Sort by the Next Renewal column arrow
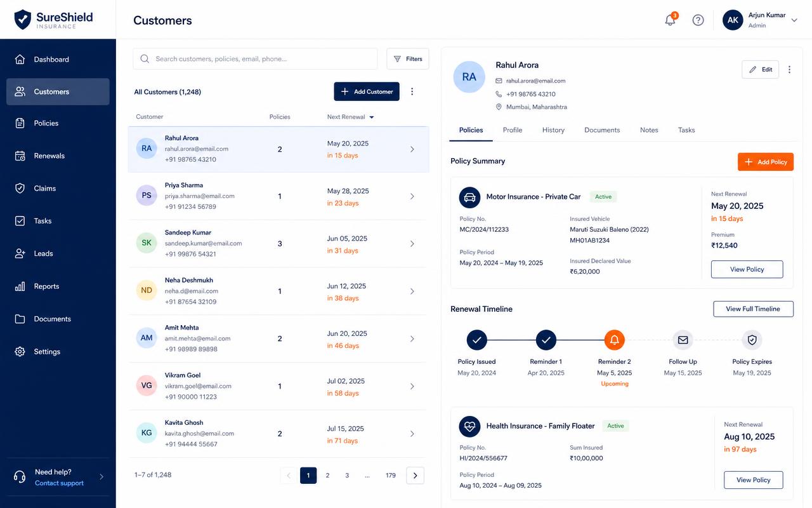 tap(372, 117)
